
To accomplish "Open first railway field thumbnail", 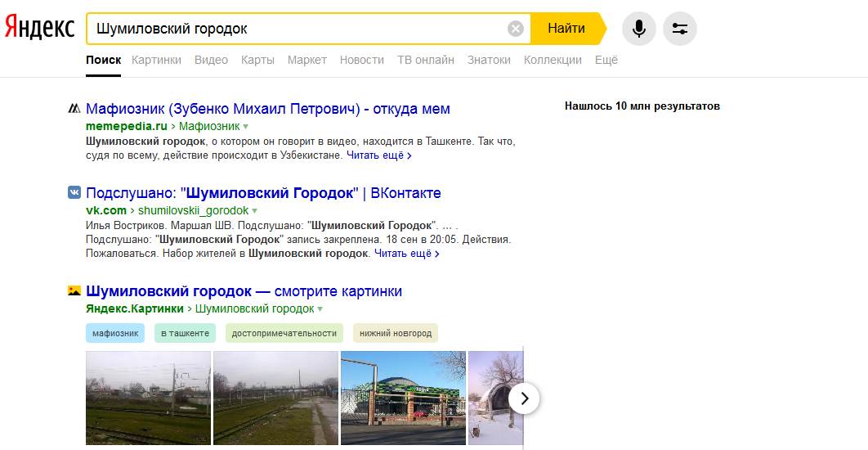I will (149, 398).
